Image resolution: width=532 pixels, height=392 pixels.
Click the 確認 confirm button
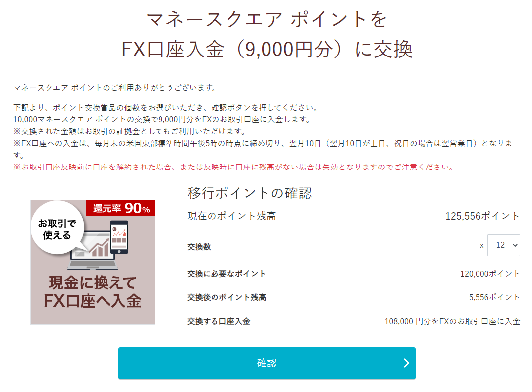tap(266, 363)
